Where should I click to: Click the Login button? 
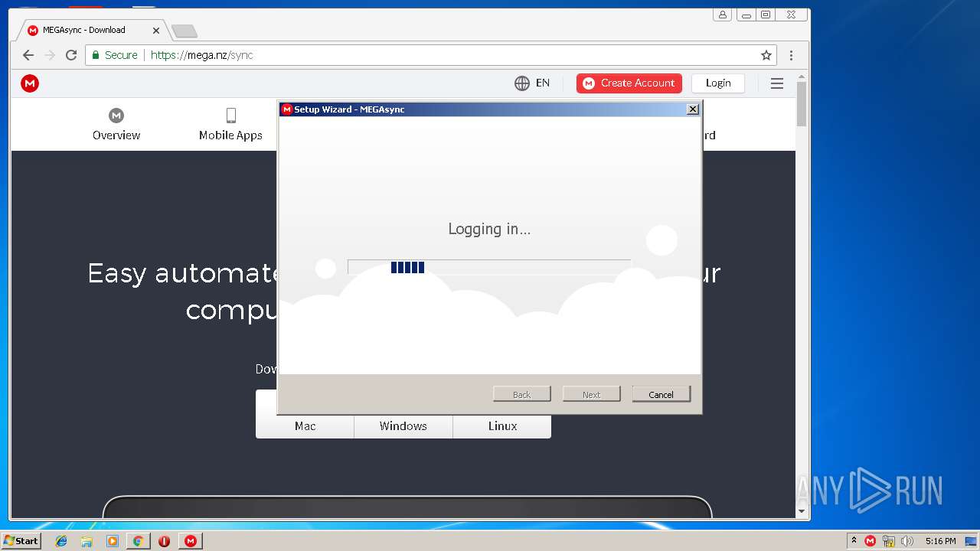[718, 83]
